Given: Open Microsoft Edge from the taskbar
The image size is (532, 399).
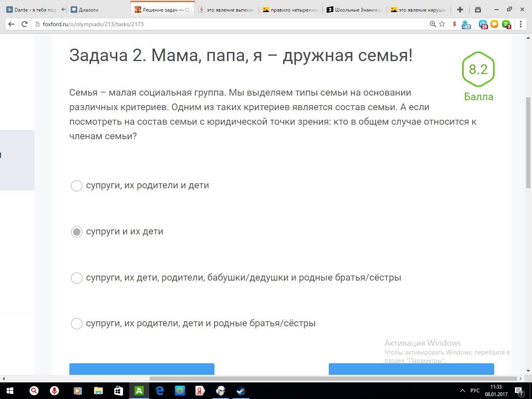Looking at the screenshot, I should coord(159,391).
